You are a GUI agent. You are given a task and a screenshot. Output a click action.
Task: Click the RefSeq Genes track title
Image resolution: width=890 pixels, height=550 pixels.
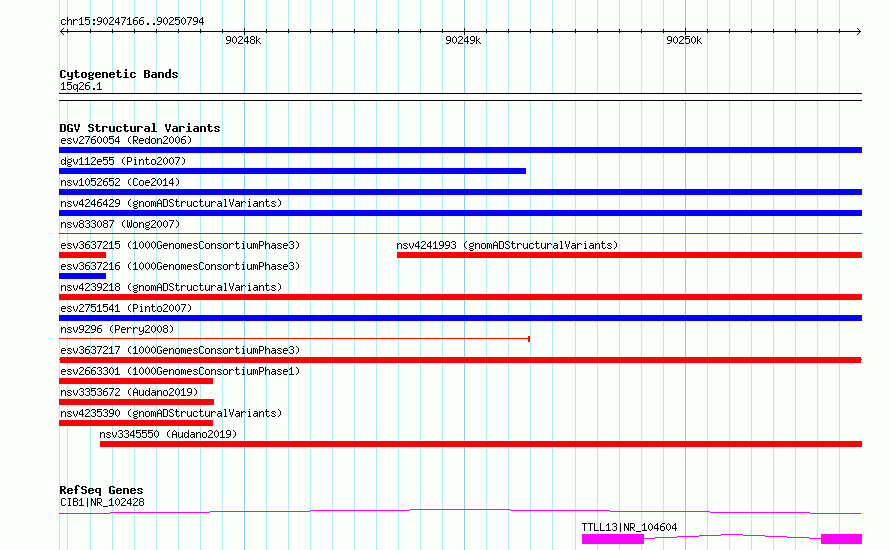tap(102, 490)
